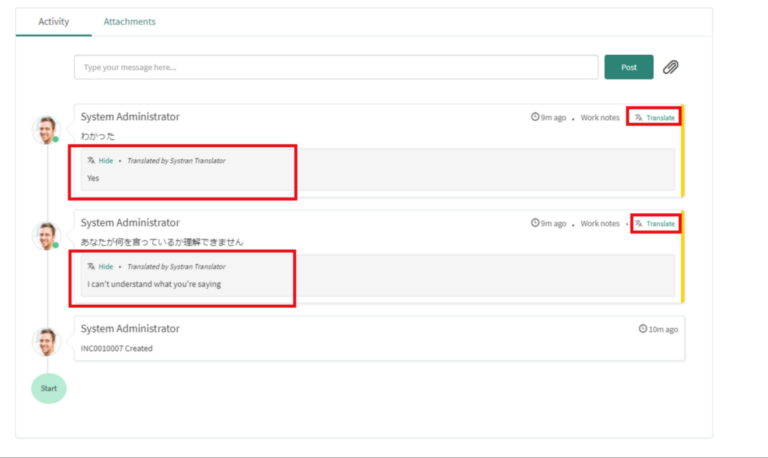Click the Start timeline marker
Screen dimensions: 768x458
point(48,388)
